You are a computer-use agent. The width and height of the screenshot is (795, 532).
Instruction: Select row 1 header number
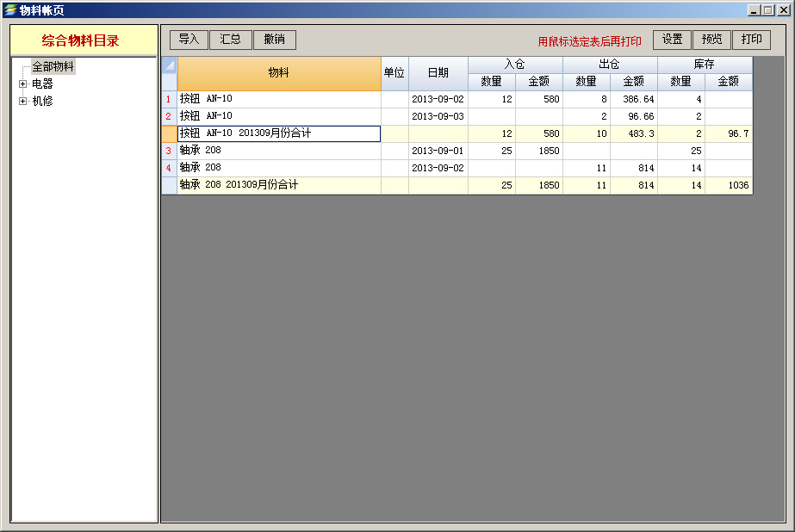[x=169, y=100]
